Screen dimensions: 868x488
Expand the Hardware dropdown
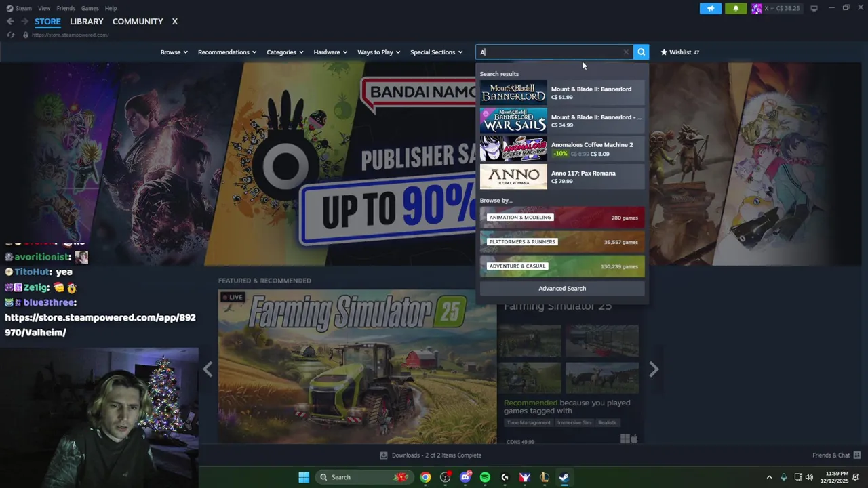[x=330, y=52]
